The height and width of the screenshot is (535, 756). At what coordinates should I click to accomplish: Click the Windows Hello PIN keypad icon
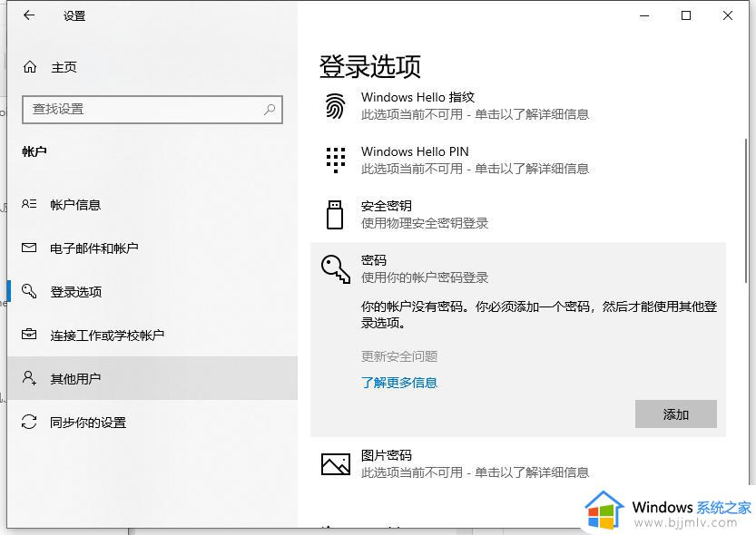(x=336, y=160)
